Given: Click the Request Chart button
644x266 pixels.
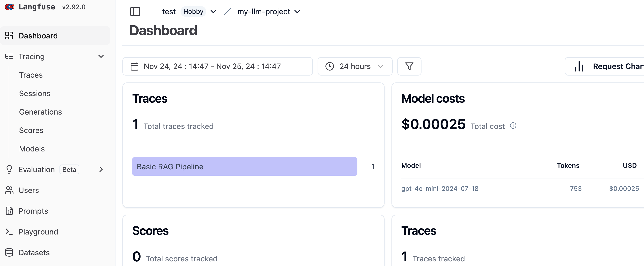Looking at the screenshot, I should [x=617, y=66].
